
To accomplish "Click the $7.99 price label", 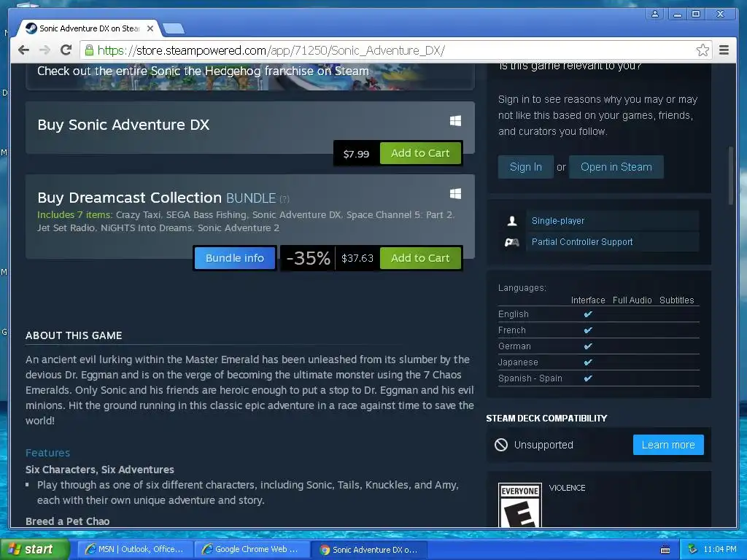I will [x=356, y=154].
